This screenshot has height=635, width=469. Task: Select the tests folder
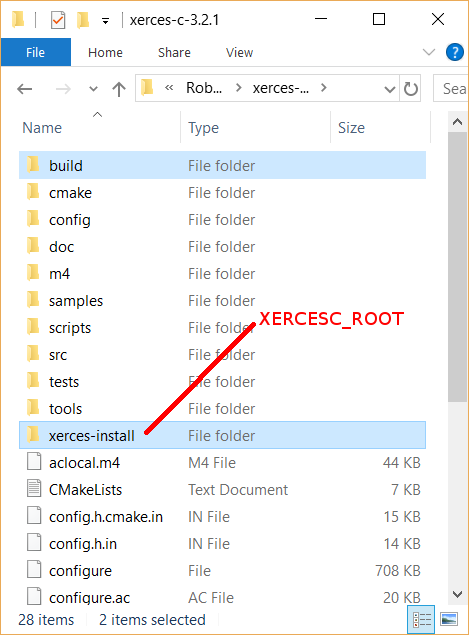[x=222, y=381]
